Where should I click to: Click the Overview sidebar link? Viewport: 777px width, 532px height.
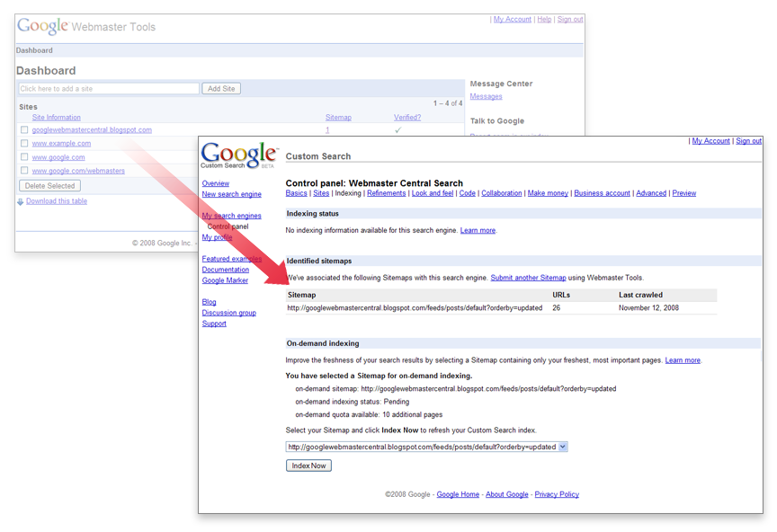pos(216,183)
